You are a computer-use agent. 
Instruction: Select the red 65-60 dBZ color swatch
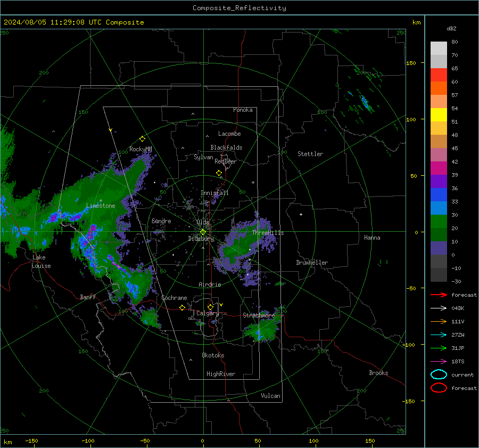tap(439, 75)
